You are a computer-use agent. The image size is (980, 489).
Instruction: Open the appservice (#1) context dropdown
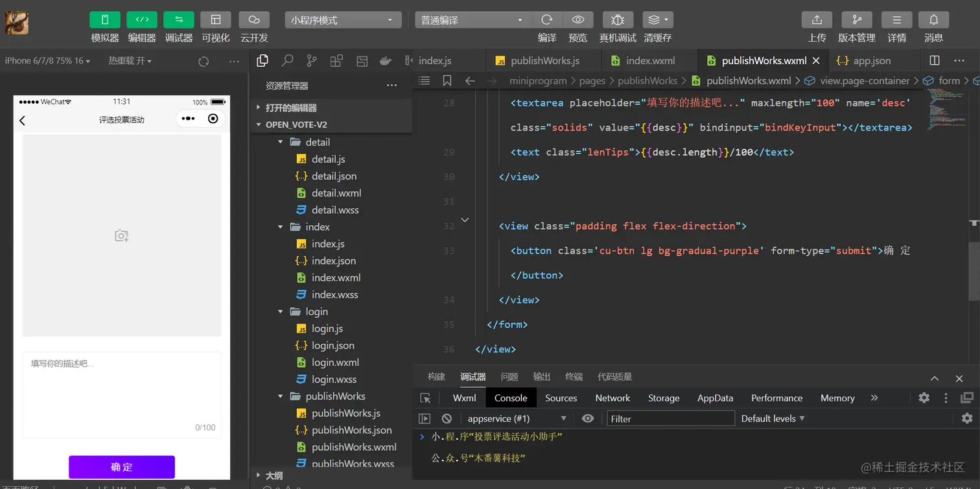point(517,418)
